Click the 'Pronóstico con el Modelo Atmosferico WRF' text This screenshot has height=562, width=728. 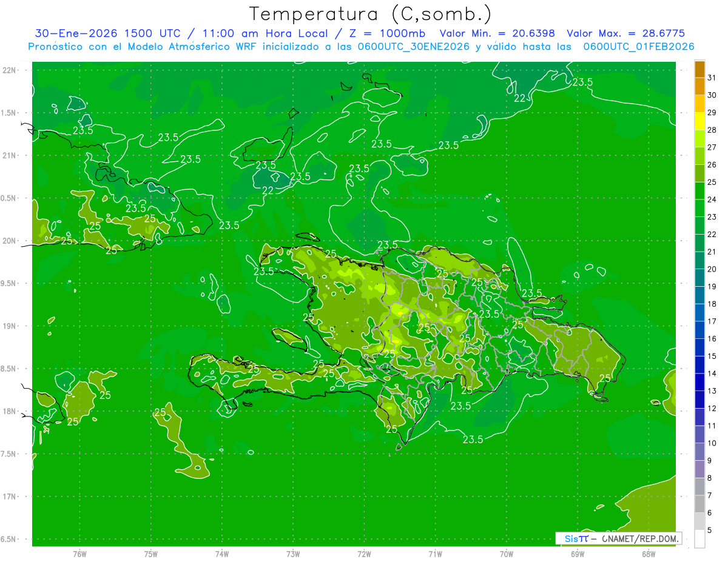click(143, 46)
